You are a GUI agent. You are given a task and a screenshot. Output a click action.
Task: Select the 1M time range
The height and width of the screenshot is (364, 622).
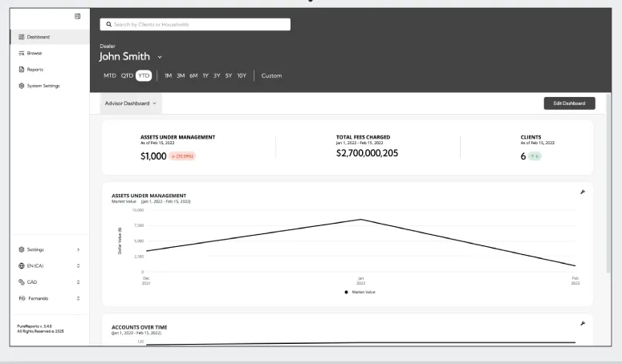click(169, 75)
